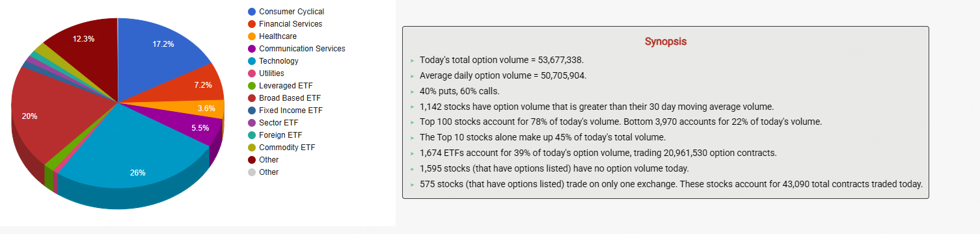This screenshot has width=980, height=234.
Task: Click the Leveraged ETF legend dot
Action: [x=252, y=86]
